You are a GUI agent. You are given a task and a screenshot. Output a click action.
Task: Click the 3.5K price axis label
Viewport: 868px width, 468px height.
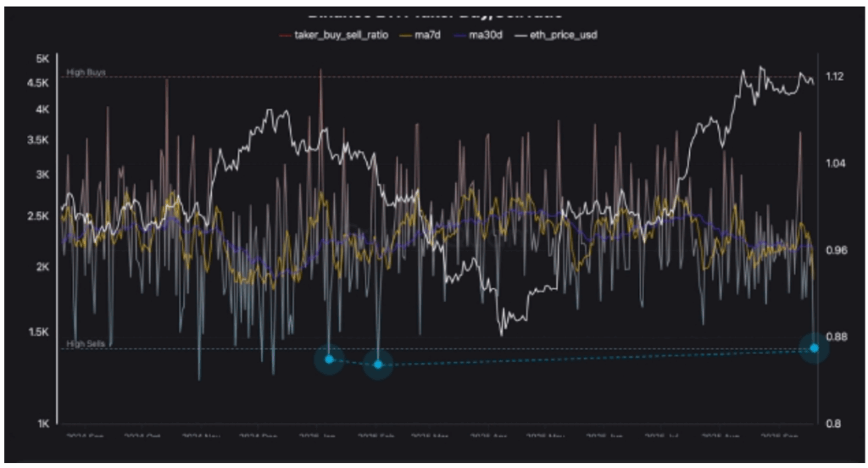click(x=38, y=140)
